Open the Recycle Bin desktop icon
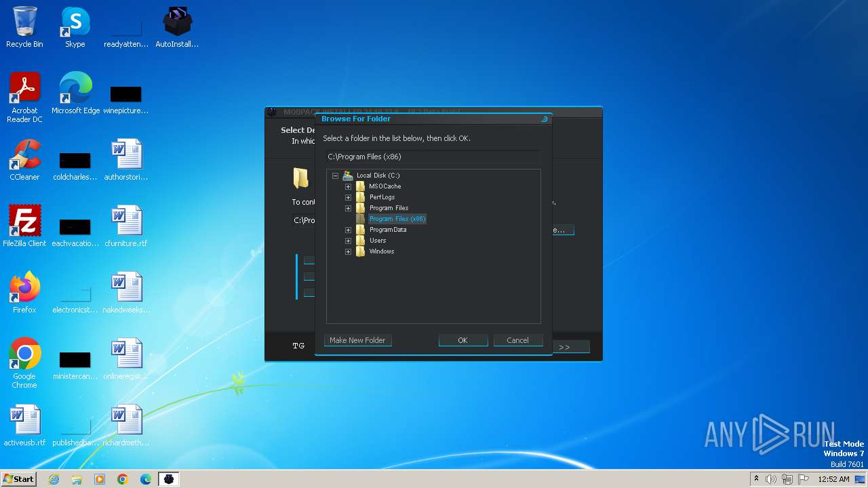 pos(24,27)
